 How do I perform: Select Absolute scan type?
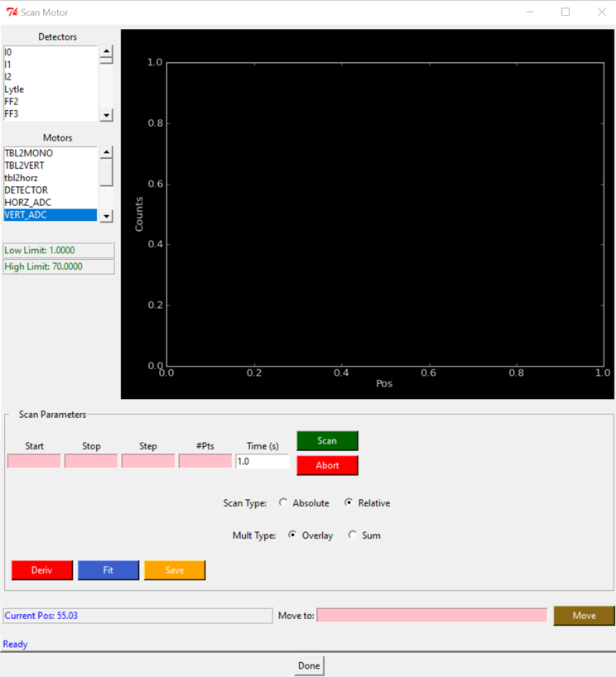284,503
